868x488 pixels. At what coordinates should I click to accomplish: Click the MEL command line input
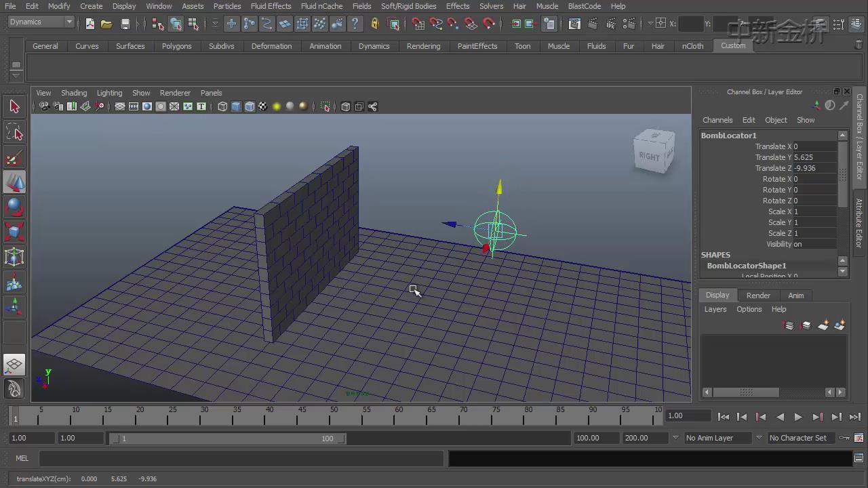point(240,459)
